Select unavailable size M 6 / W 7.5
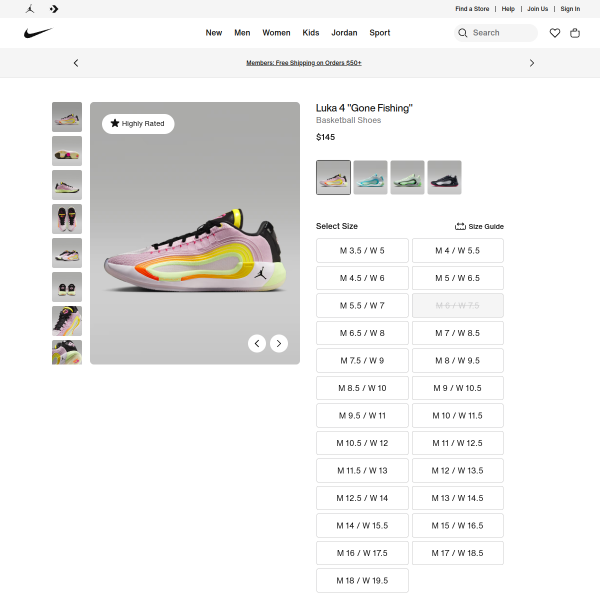Screen dimensions: 600x600 pos(458,306)
